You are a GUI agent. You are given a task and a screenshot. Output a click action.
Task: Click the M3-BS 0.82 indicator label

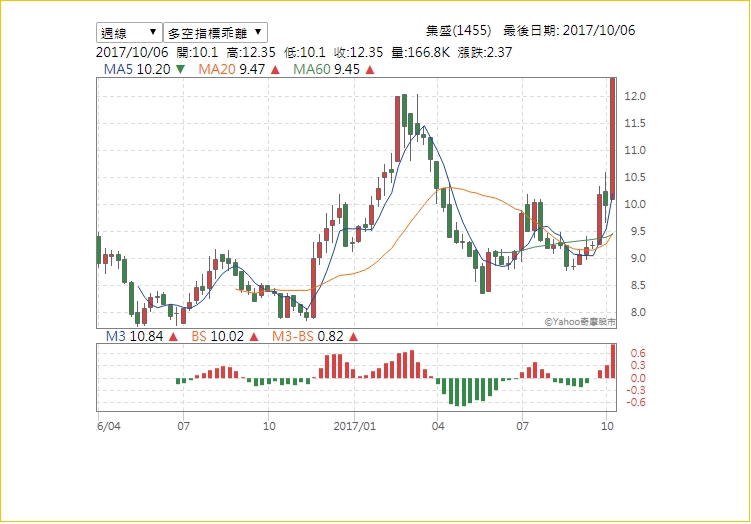(x=307, y=336)
